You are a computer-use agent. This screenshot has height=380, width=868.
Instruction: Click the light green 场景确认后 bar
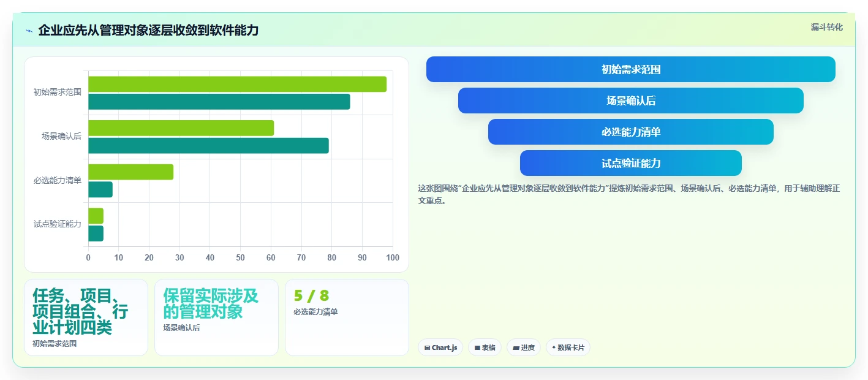[181, 128]
